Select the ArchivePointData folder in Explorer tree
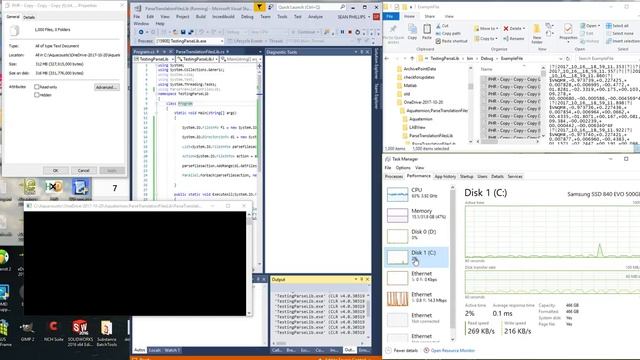The width and height of the screenshot is (640, 360). 420,69
